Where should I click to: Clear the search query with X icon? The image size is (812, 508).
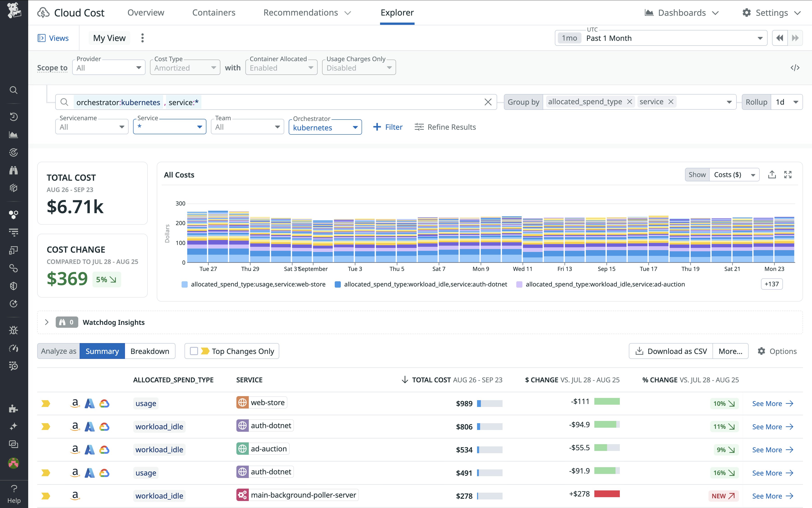coord(488,102)
